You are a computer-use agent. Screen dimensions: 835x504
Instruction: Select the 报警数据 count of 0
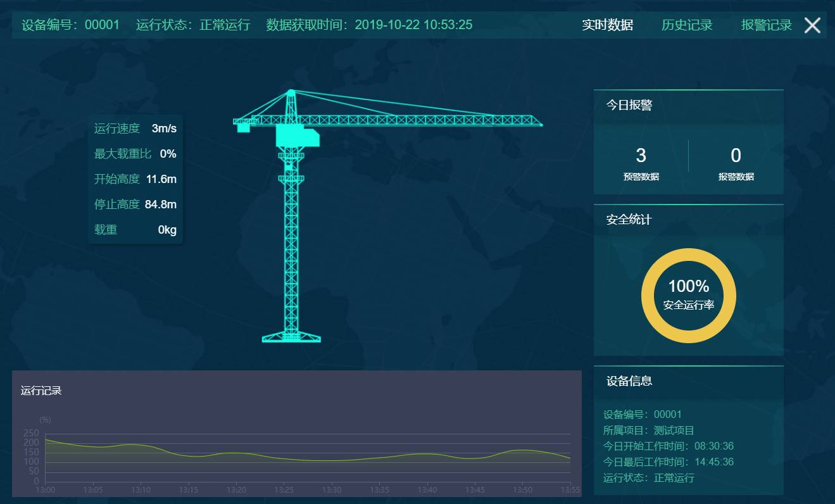click(x=736, y=156)
